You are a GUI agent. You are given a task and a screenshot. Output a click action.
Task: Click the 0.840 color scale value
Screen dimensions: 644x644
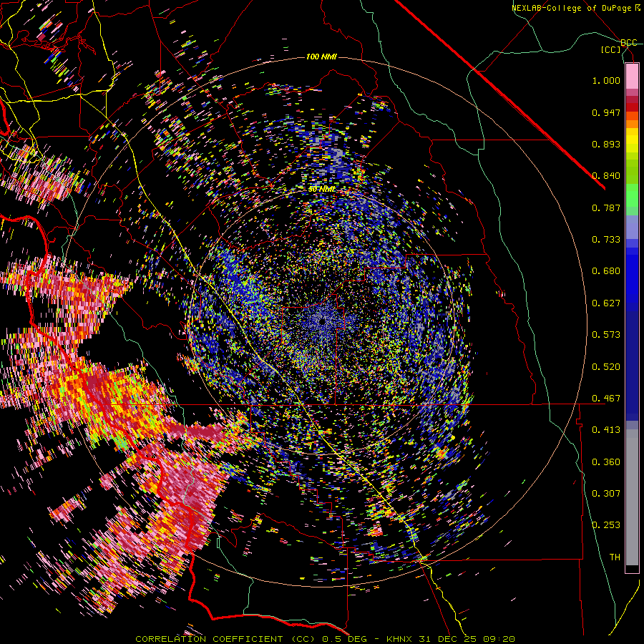pyautogui.click(x=606, y=176)
